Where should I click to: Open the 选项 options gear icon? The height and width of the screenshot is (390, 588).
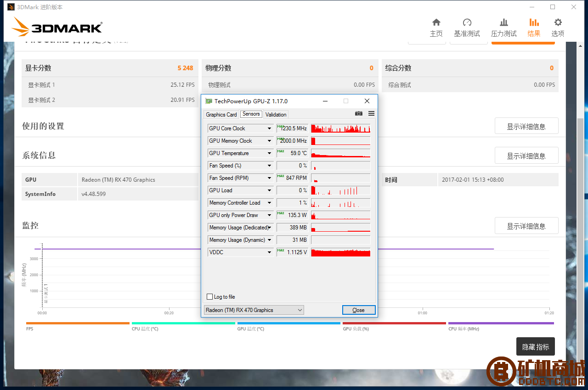click(558, 22)
